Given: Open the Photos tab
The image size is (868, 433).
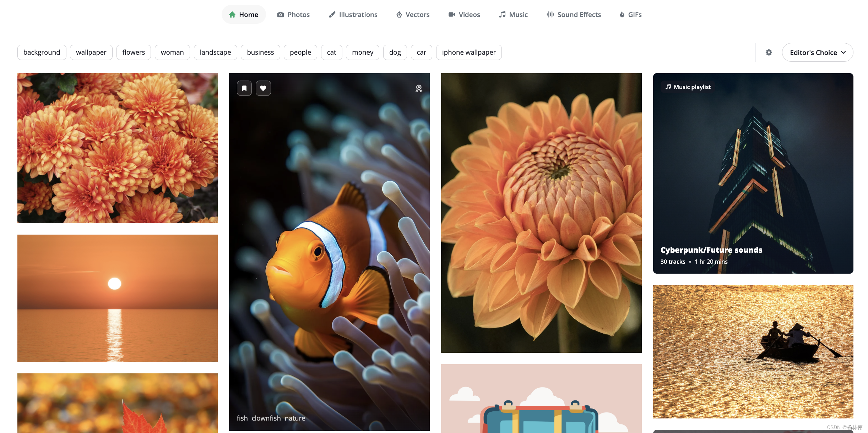Looking at the screenshot, I should [293, 15].
